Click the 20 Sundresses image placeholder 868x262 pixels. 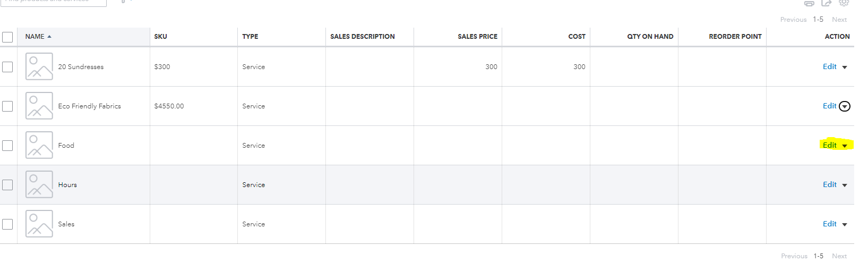(x=39, y=66)
